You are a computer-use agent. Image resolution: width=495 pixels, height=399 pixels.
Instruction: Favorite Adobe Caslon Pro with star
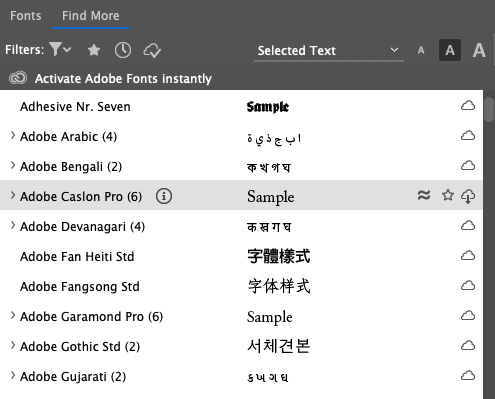click(x=448, y=195)
